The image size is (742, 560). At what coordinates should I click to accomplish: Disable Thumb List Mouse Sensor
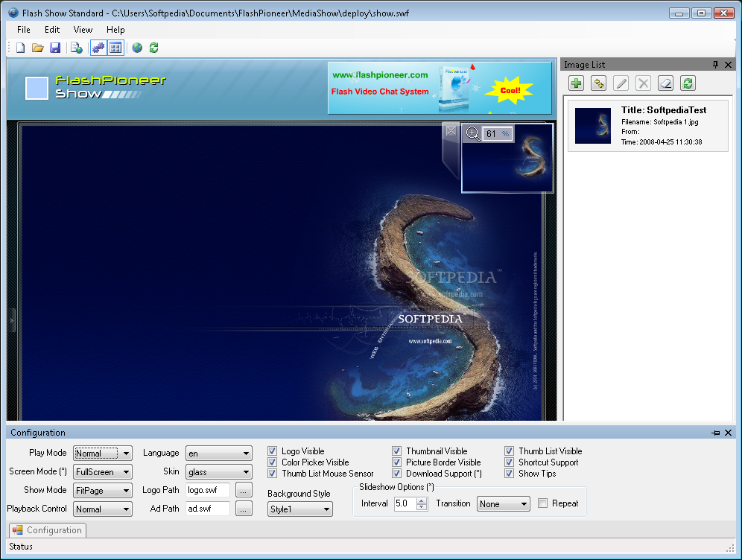tap(272, 474)
